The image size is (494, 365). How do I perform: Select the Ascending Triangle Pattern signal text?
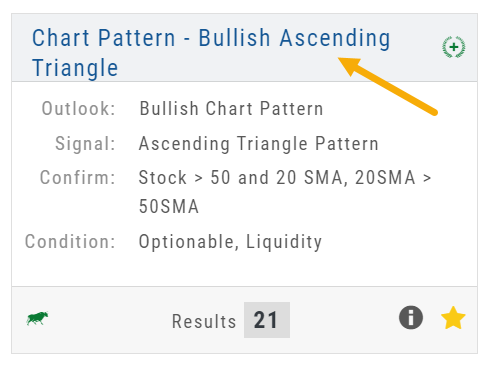[259, 144]
